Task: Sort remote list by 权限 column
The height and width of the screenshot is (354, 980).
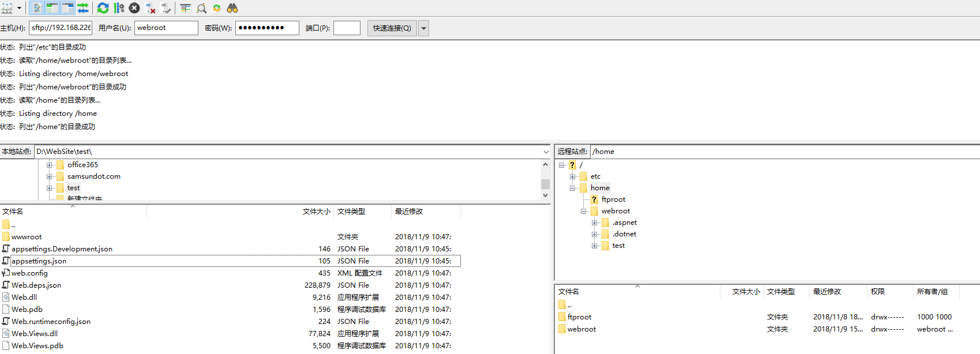Action: tap(891, 292)
